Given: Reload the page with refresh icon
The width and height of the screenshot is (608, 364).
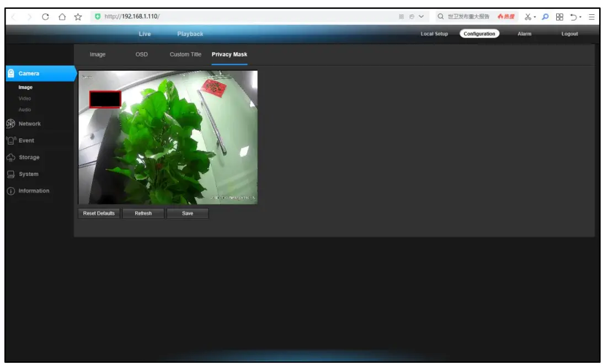Looking at the screenshot, I should point(45,17).
